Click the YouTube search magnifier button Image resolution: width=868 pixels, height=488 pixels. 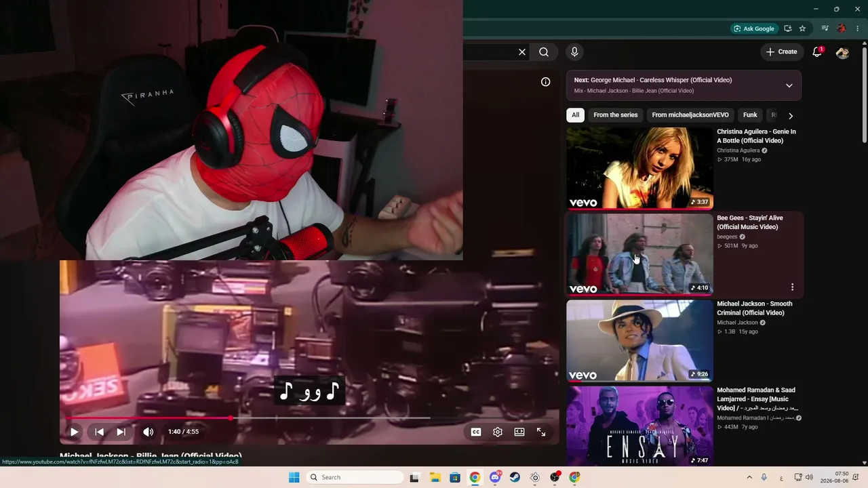(544, 52)
